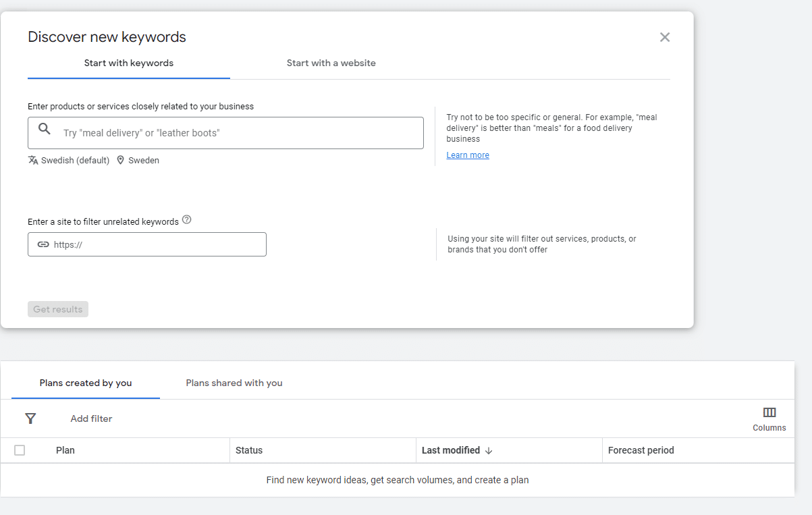Click 'Using your site will filter out' hint text
This screenshot has width=812, height=515.
pyautogui.click(x=542, y=244)
